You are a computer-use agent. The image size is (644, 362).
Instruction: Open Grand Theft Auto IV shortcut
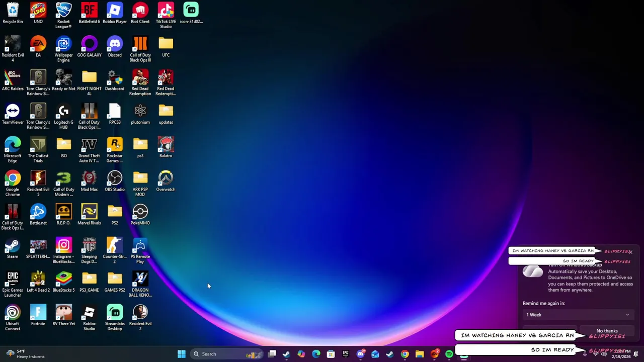point(89,150)
